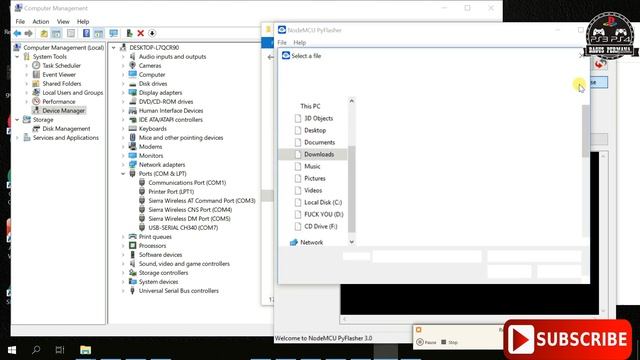Select the Task Scheduler clock icon
640x360 pixels.
36,65
